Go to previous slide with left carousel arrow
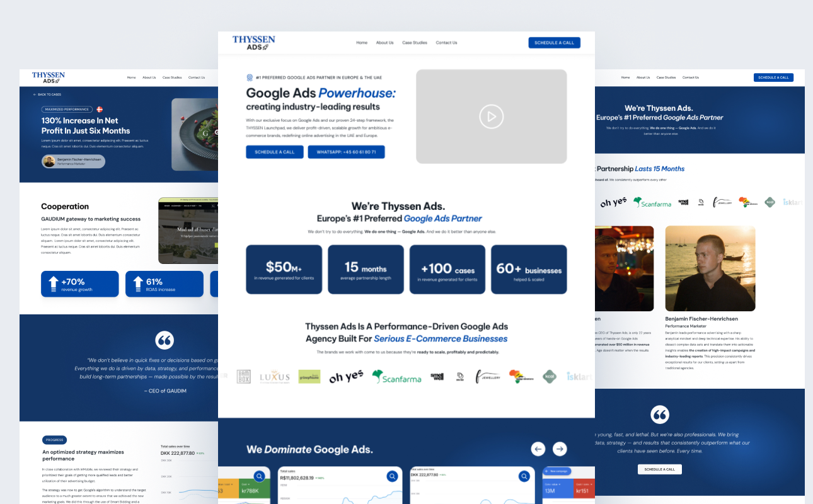Screen dimensions: 813x504 click(x=538, y=449)
